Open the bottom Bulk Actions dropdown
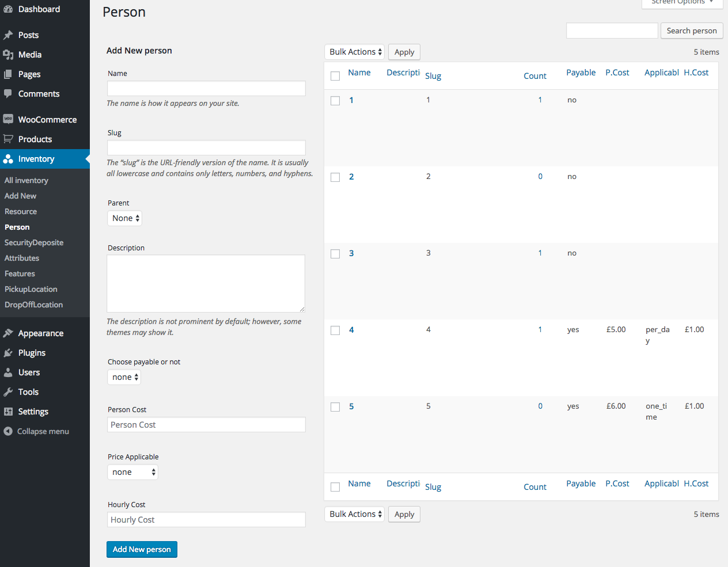728x567 pixels. 355,514
